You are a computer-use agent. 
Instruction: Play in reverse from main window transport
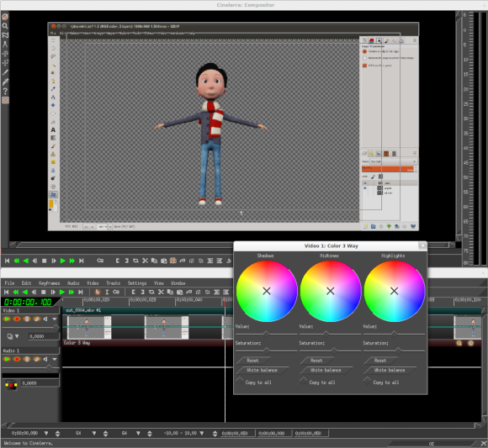[25, 292]
